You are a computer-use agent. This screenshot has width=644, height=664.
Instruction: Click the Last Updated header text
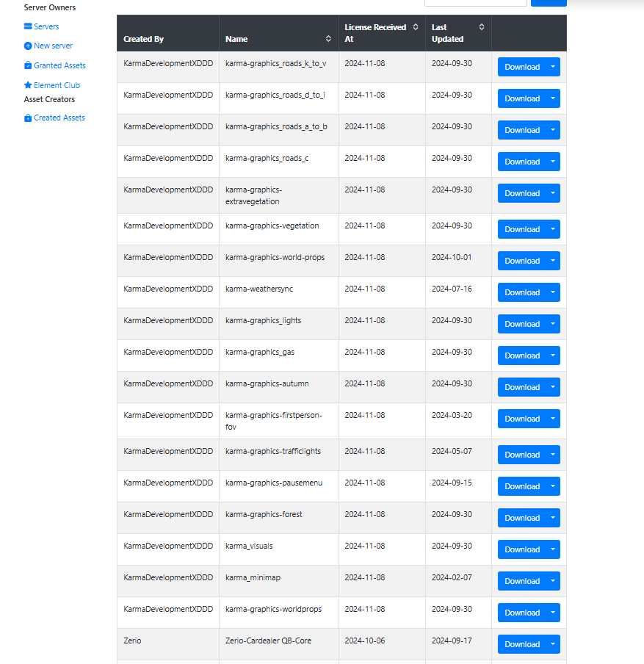point(447,33)
